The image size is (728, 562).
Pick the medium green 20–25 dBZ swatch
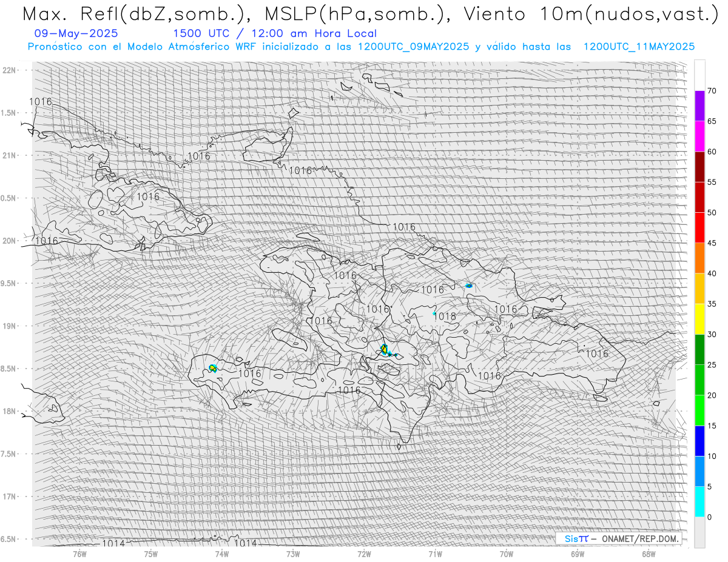(699, 380)
